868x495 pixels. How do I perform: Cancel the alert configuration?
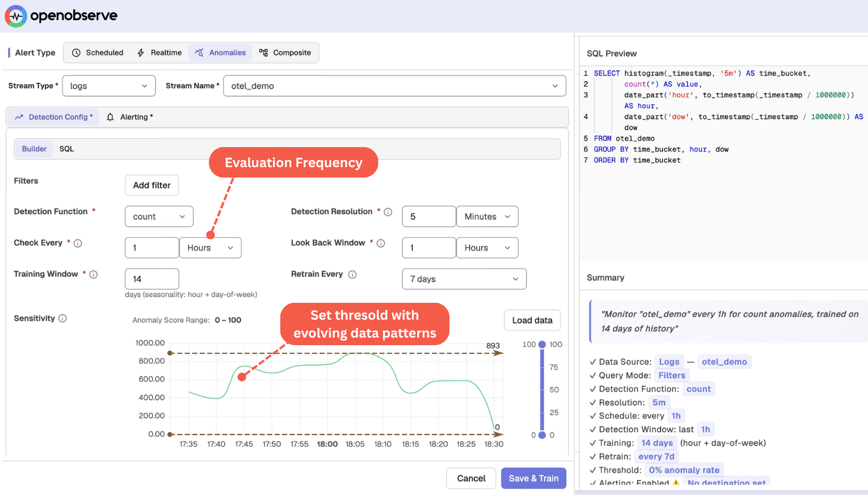click(471, 478)
